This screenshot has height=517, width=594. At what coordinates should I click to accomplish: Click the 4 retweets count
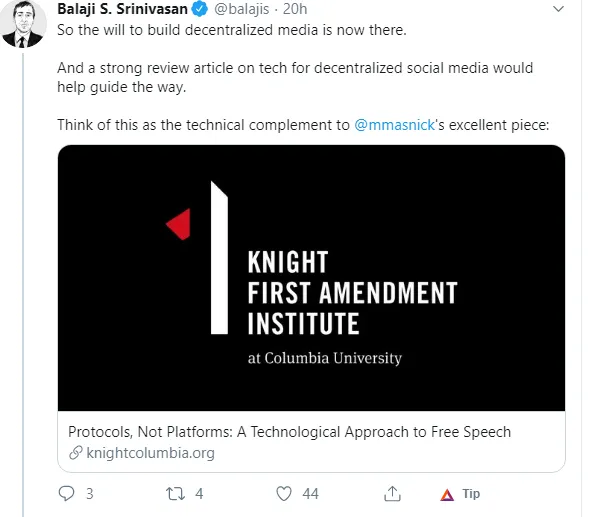(x=199, y=494)
